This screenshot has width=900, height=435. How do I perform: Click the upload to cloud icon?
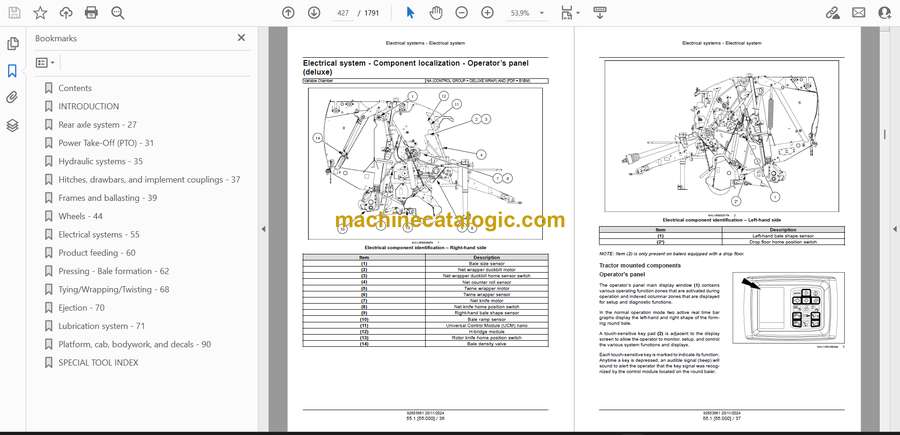point(66,13)
